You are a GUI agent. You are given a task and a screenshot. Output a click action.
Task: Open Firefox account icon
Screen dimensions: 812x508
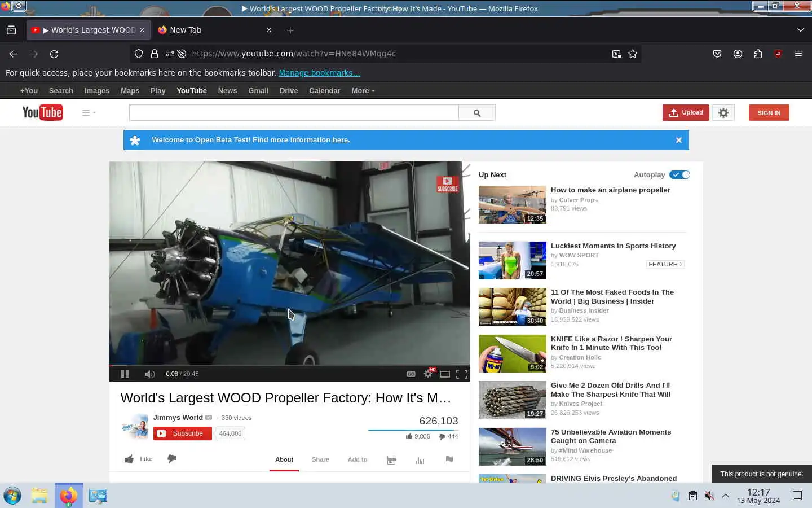(738, 54)
